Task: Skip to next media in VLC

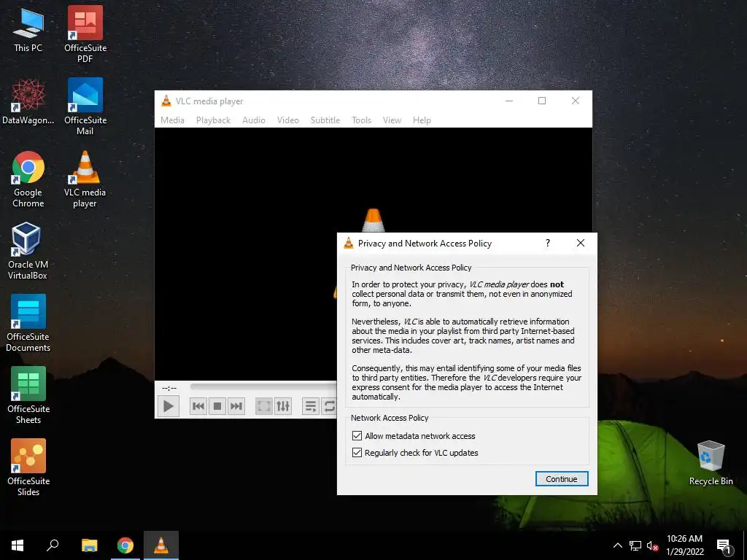Action: coord(236,406)
